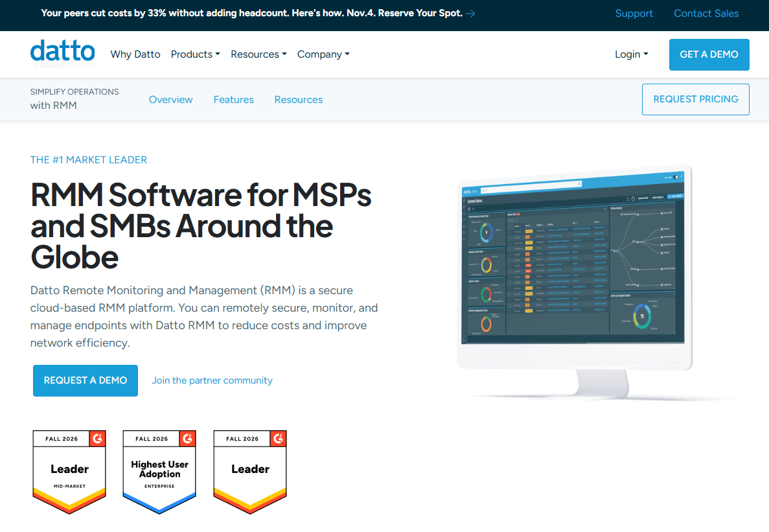Click the REQUEST A DEMO button
769x532 pixels.
coord(86,380)
